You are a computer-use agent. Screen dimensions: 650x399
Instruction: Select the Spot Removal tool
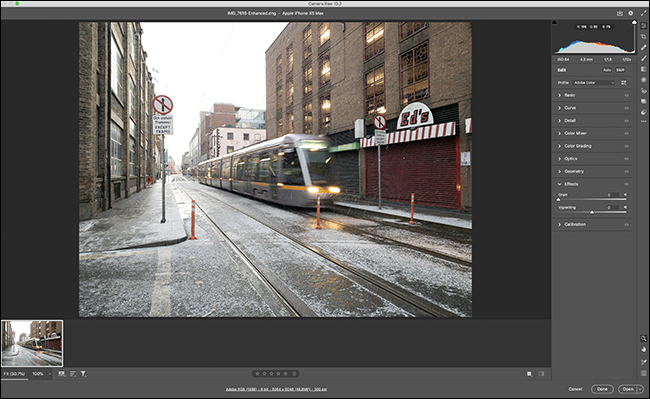tap(644, 47)
